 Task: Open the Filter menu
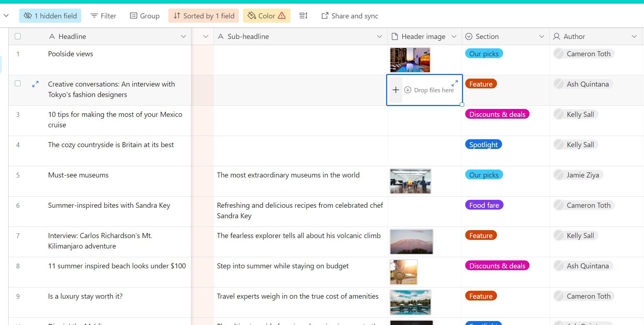pos(103,16)
